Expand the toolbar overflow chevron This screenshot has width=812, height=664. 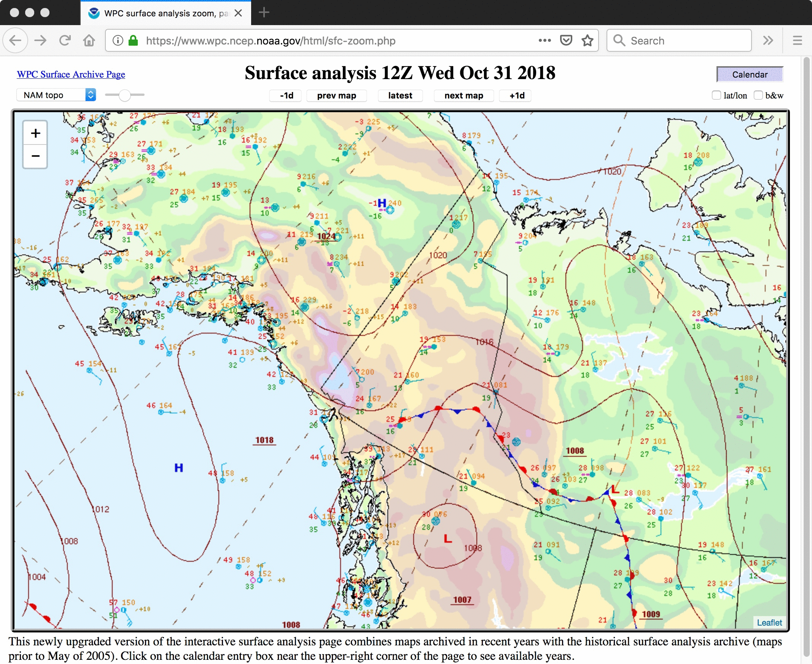(768, 41)
